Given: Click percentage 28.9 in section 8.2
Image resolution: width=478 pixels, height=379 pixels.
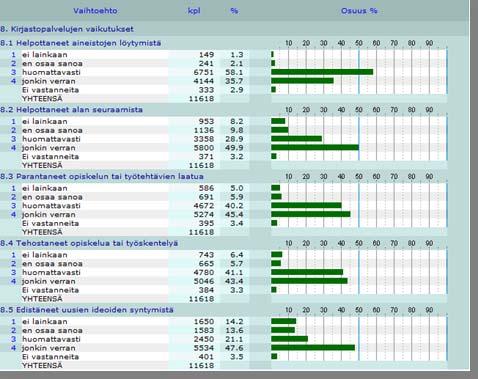Looking at the screenshot, I should click(234, 139).
